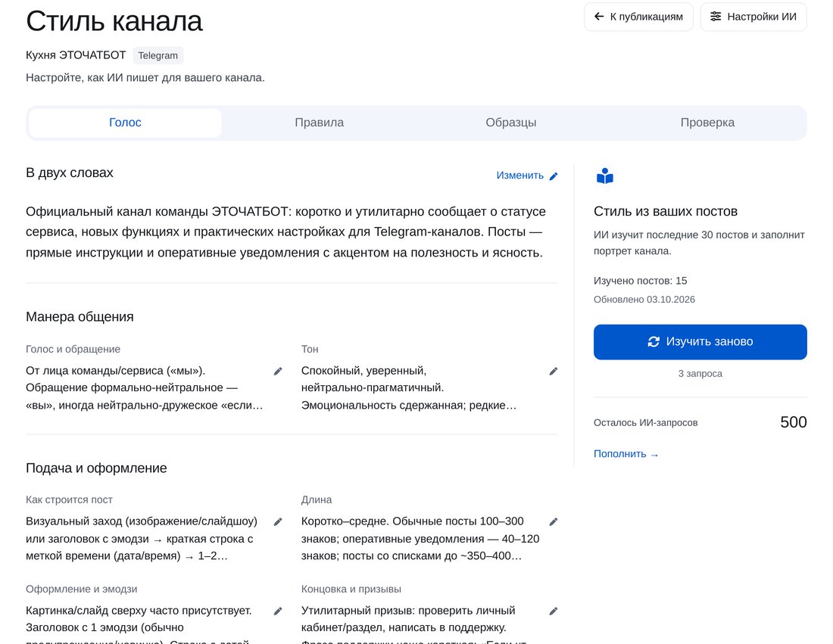Image resolution: width=833 pixels, height=644 pixels.
Task: Click the Голос и обращение label
Action: (x=73, y=349)
